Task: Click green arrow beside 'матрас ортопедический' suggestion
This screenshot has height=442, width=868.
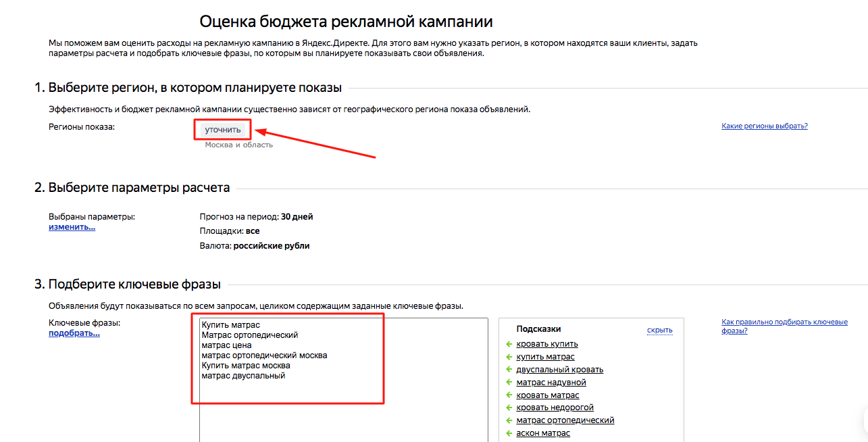Action: [x=509, y=420]
